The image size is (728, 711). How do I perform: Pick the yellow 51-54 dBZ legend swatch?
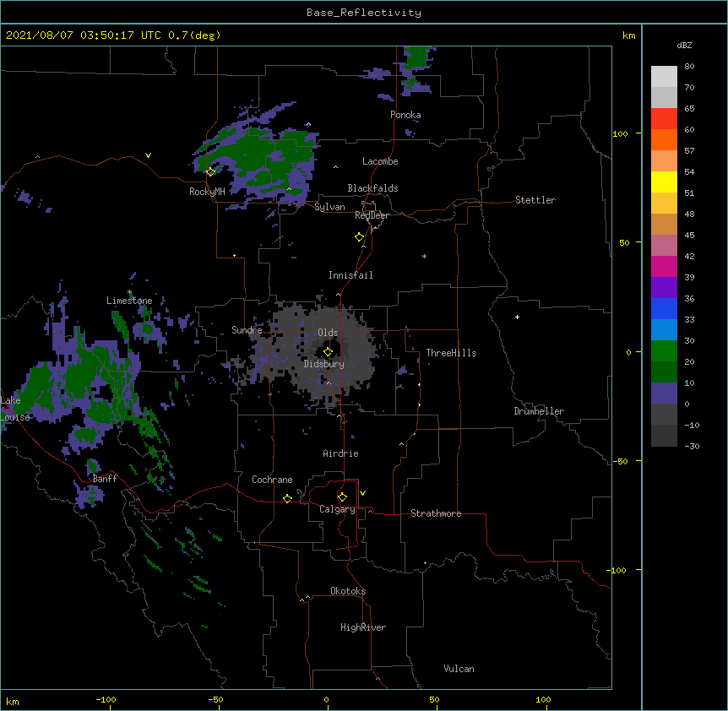(664, 182)
